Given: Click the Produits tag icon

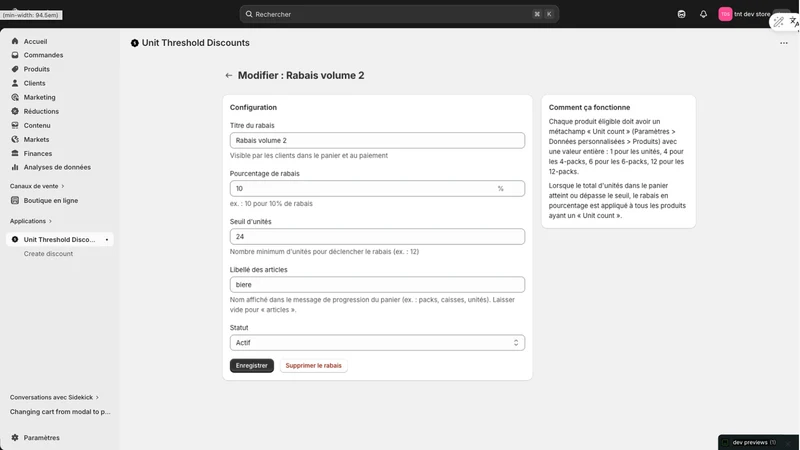Looking at the screenshot, I should point(15,69).
